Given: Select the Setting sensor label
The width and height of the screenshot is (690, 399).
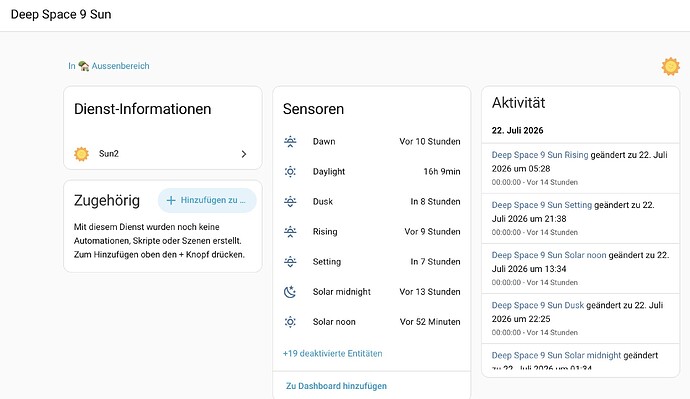Looking at the screenshot, I should point(327,262).
